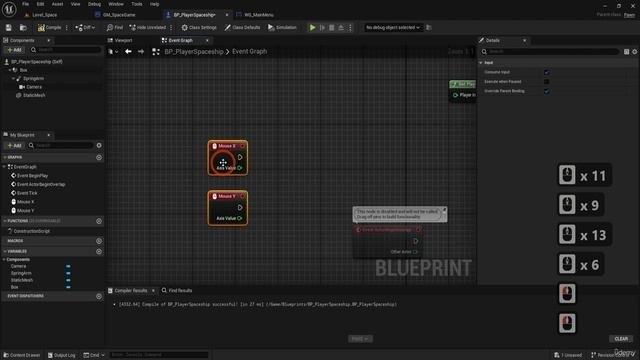Add a new component with Add button
The height and width of the screenshot is (360, 640).
click(14, 50)
